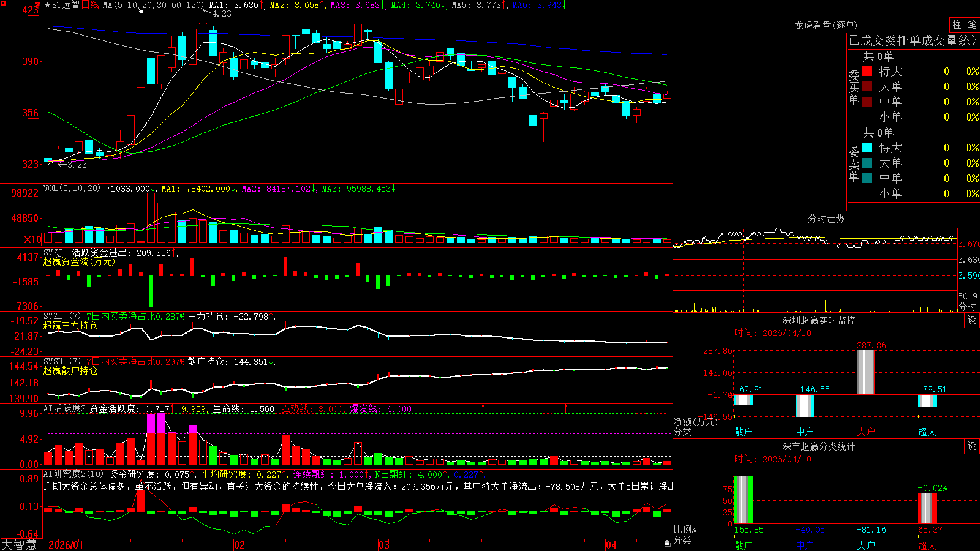Click the 深圳超赢实时监控 panel title
980x551 pixels.
pos(819,320)
